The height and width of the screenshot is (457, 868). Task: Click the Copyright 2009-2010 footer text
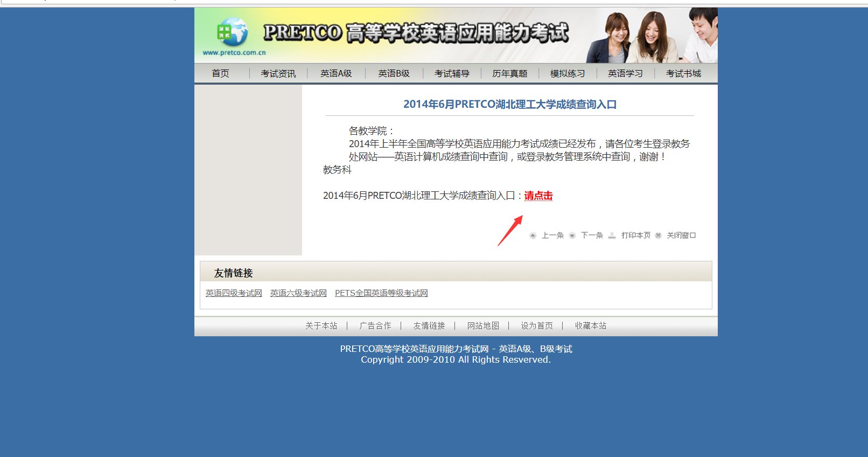click(456, 359)
